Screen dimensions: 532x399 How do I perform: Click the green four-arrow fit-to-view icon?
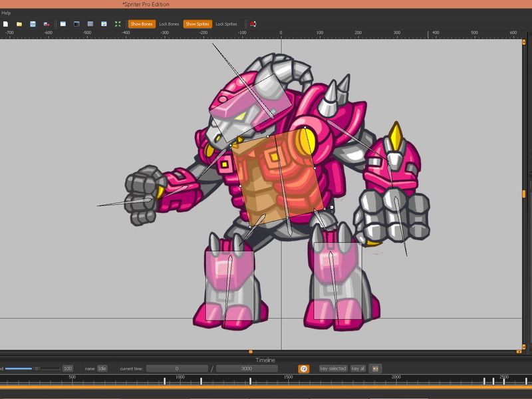(118, 24)
